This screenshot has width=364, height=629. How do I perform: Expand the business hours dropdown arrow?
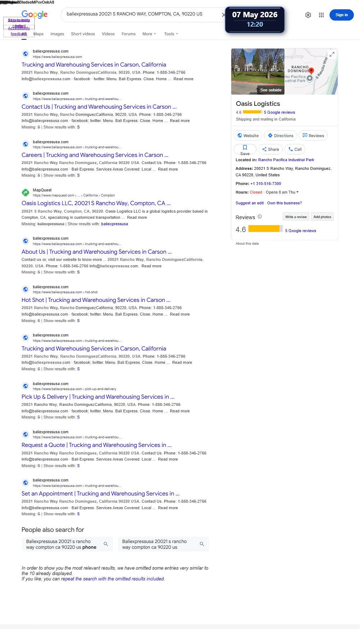pyautogui.click(x=297, y=192)
